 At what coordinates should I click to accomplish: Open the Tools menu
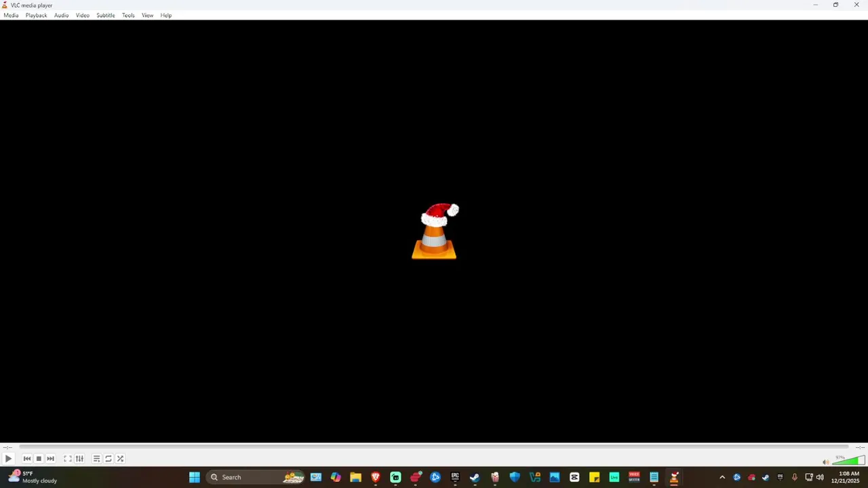coord(128,15)
